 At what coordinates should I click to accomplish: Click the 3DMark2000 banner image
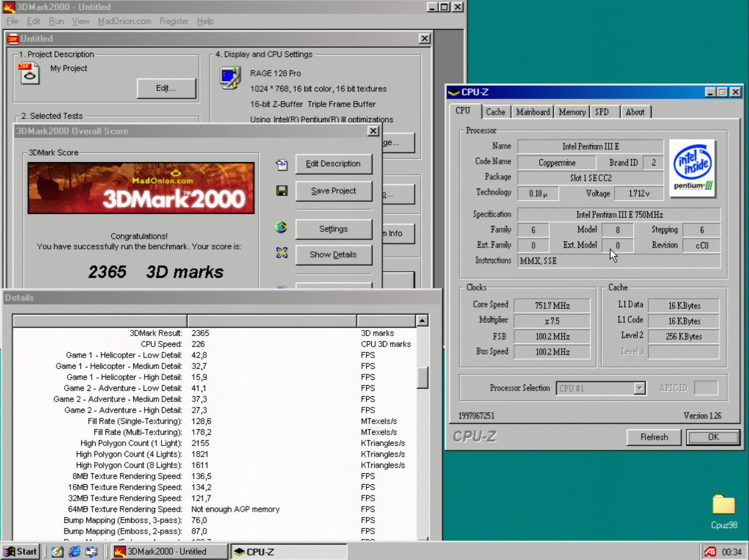(x=141, y=188)
